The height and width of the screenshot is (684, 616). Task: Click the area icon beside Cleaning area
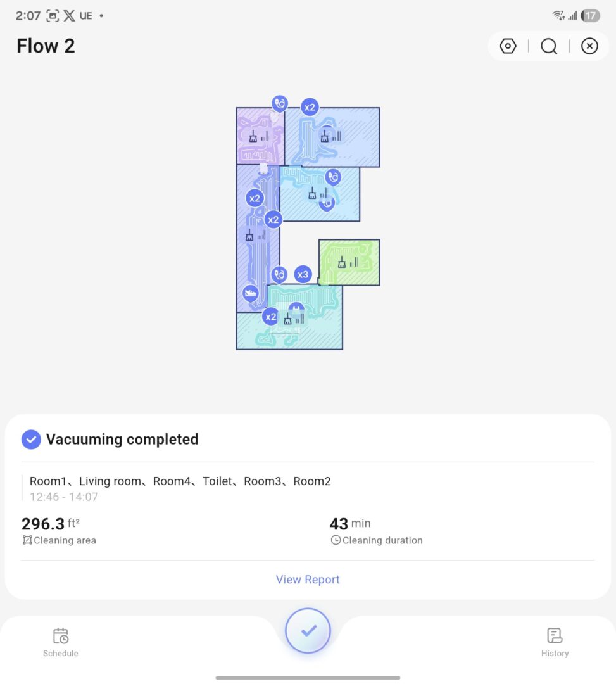click(x=26, y=540)
